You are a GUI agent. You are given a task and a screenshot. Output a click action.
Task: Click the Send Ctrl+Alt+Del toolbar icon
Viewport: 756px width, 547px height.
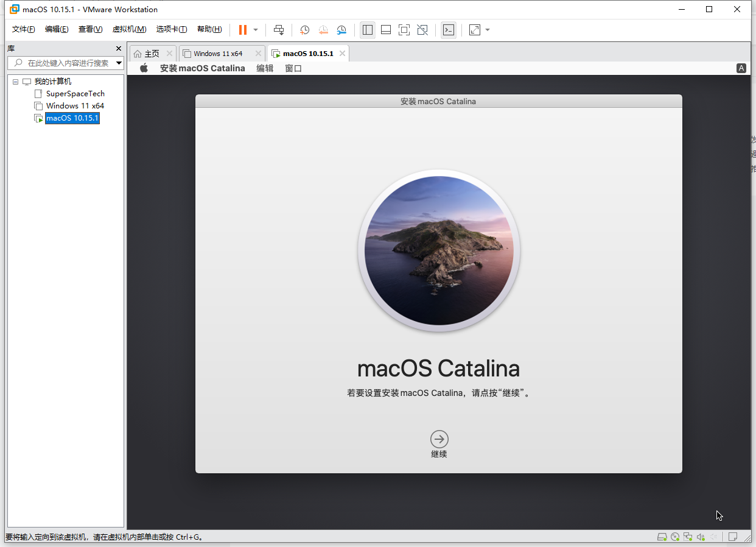[279, 30]
